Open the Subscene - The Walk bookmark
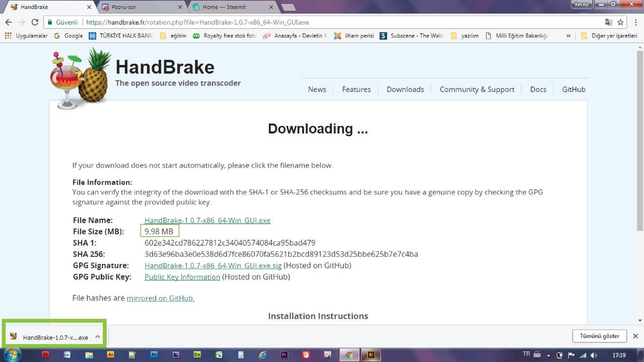The height and width of the screenshot is (362, 644). click(412, 36)
